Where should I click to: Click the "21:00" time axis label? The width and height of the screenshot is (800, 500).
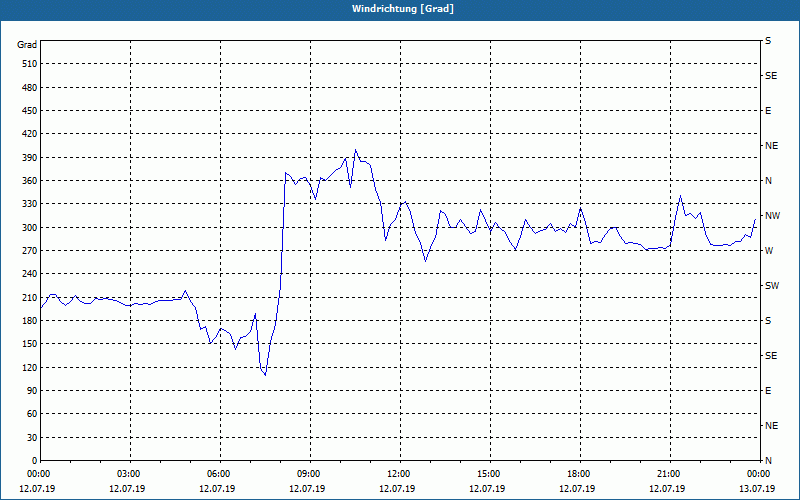pos(667,474)
